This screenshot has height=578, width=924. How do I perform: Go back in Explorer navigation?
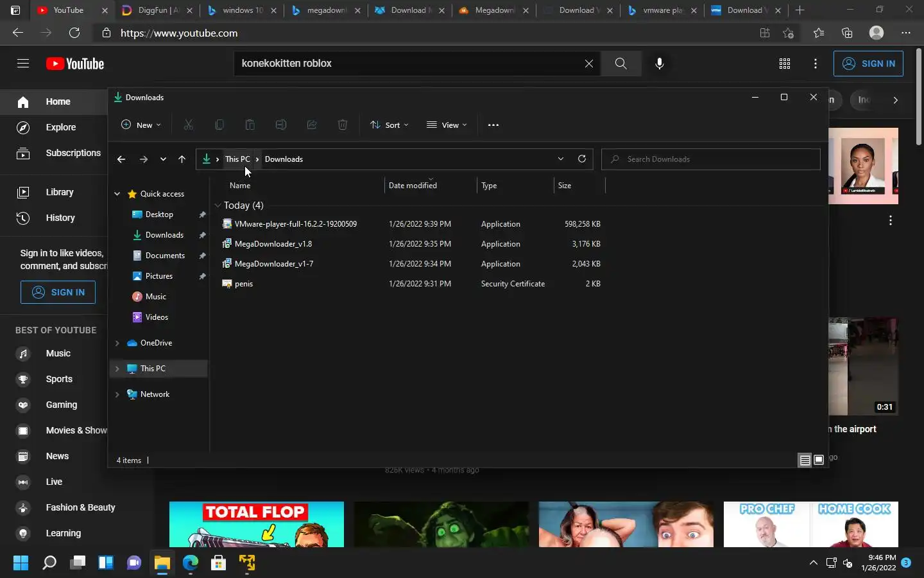pos(121,159)
